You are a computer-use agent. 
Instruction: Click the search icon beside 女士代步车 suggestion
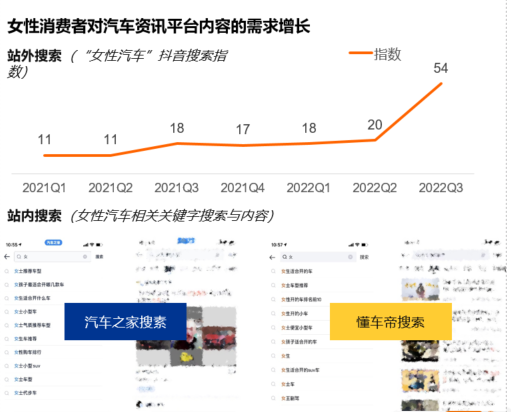click(x=7, y=393)
